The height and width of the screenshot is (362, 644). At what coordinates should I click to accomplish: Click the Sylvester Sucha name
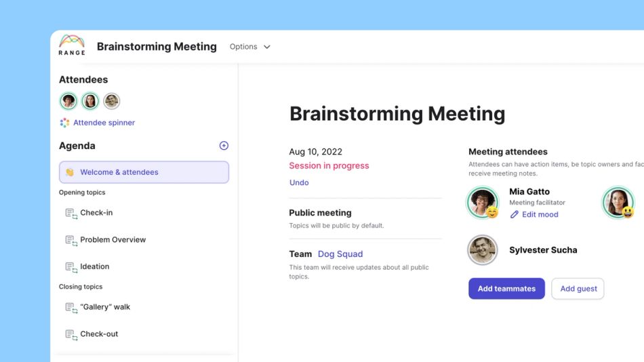point(543,250)
